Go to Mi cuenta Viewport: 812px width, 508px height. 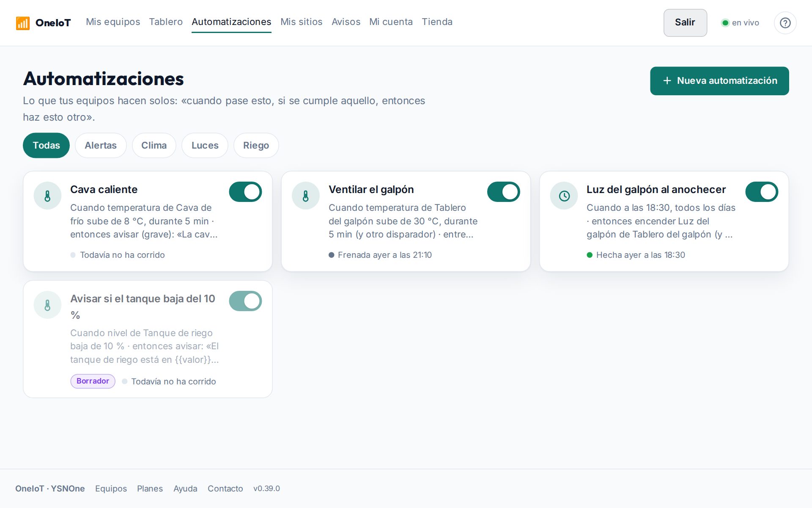(391, 22)
